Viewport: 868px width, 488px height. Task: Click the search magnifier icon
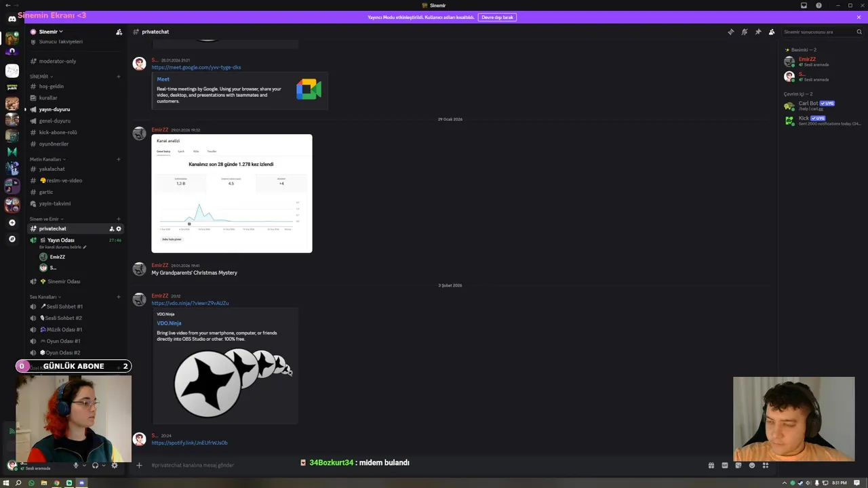859,32
